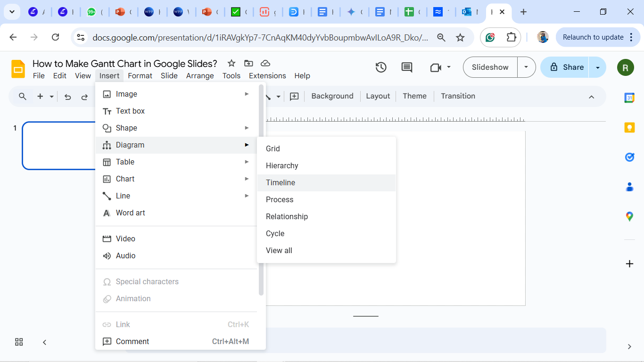Bookmark this page star icon
The image size is (644, 362).
[460, 37]
